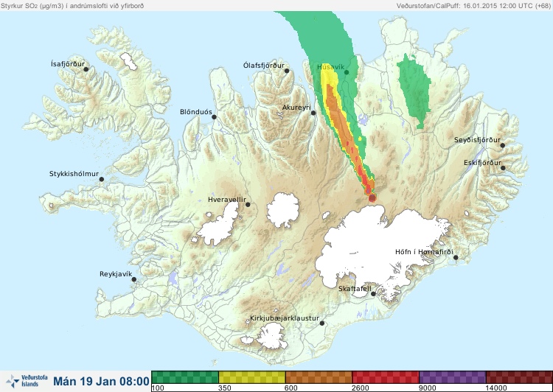Click the Húsavík station marker
The width and height of the screenshot is (553, 392).
coord(347,72)
